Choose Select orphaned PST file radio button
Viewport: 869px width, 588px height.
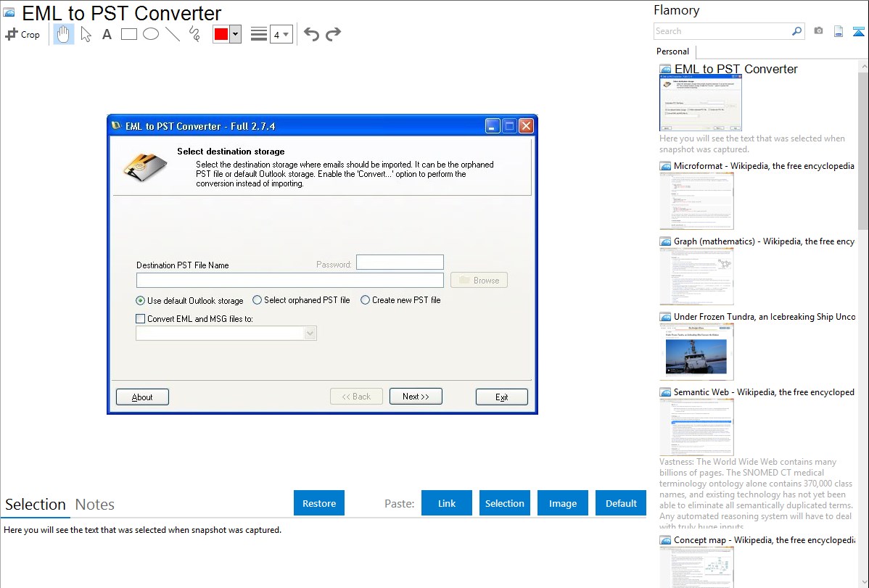257,300
